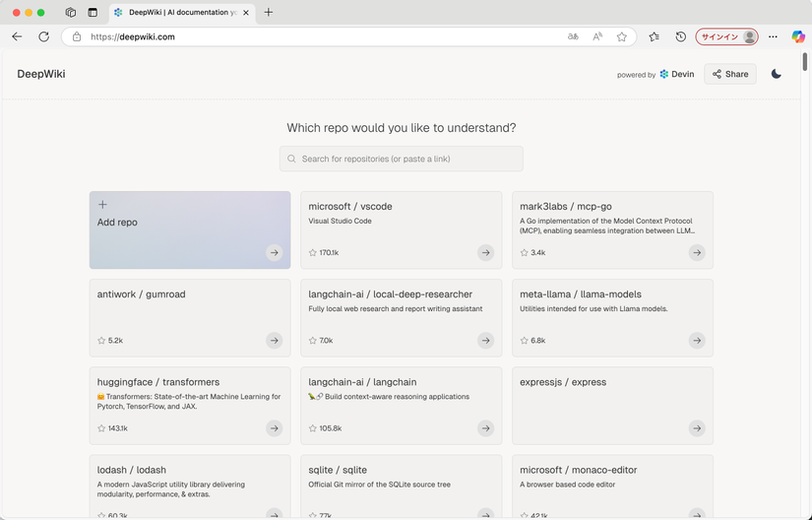Image resolution: width=812 pixels, height=520 pixels.
Task: Click the plus icon in Add repo card
Action: tap(102, 205)
